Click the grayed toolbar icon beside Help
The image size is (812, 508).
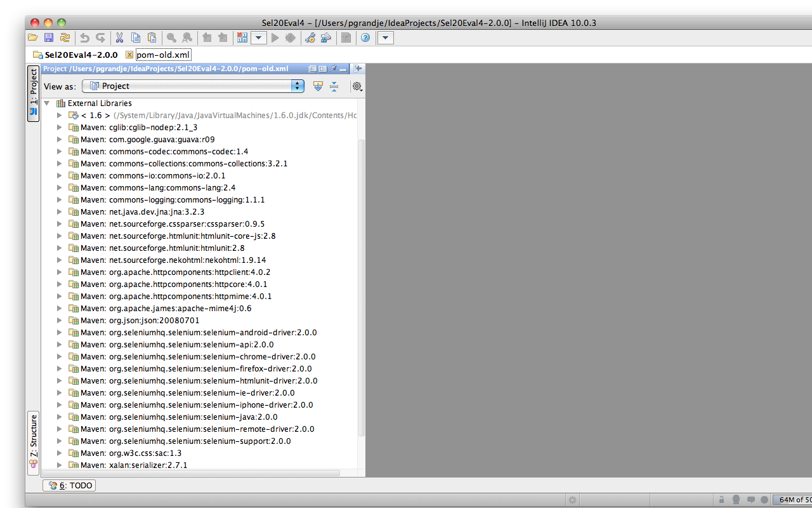(346, 38)
